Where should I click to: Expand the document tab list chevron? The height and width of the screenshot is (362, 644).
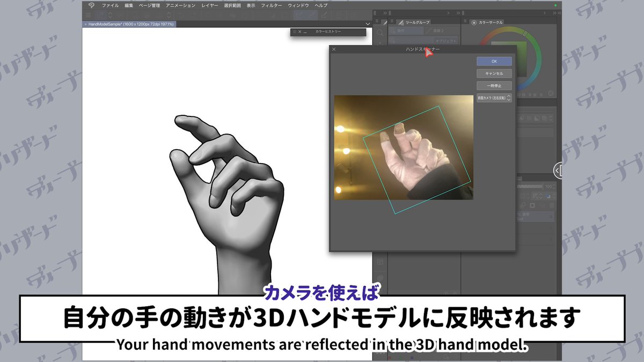point(367,24)
